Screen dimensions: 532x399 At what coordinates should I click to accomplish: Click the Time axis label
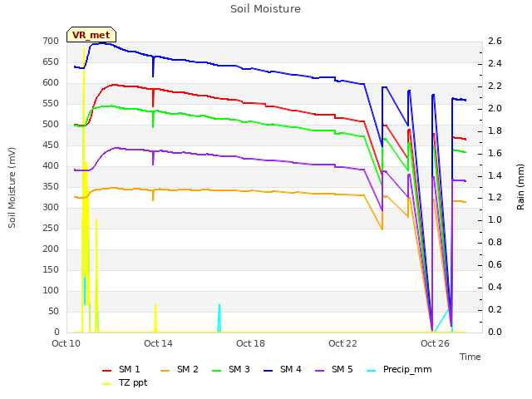[x=470, y=357]
